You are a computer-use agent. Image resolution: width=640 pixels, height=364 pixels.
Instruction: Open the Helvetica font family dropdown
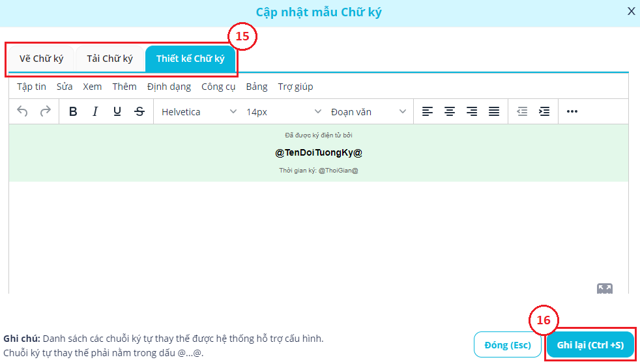199,111
